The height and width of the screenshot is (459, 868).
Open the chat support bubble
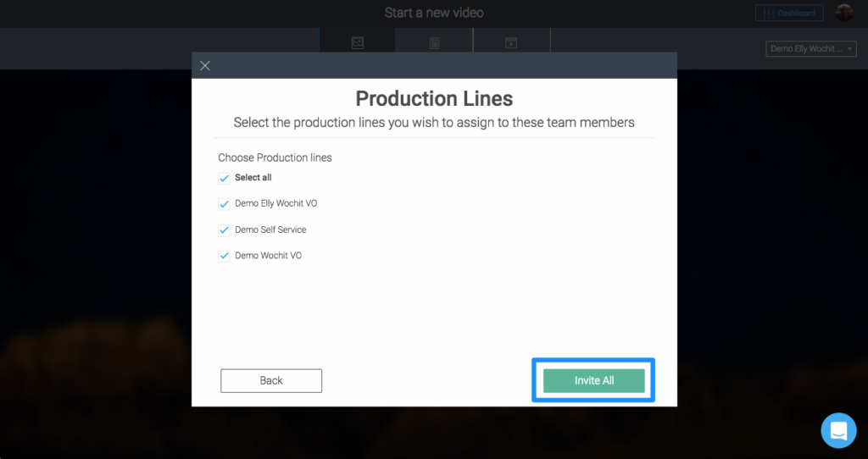pos(838,430)
